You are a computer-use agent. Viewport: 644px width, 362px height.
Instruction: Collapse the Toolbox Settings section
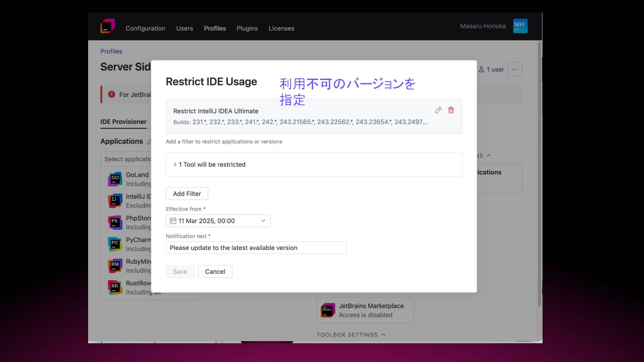click(351, 335)
